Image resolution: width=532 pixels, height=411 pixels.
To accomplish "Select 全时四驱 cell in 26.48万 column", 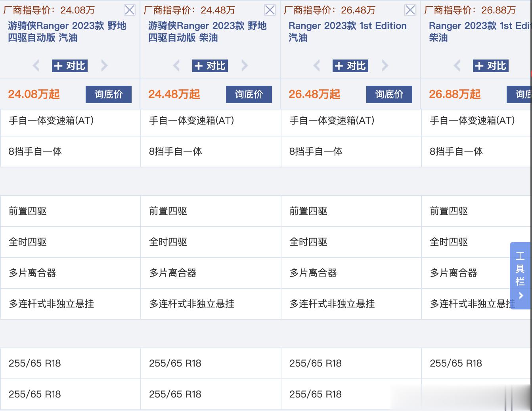I will pos(351,242).
